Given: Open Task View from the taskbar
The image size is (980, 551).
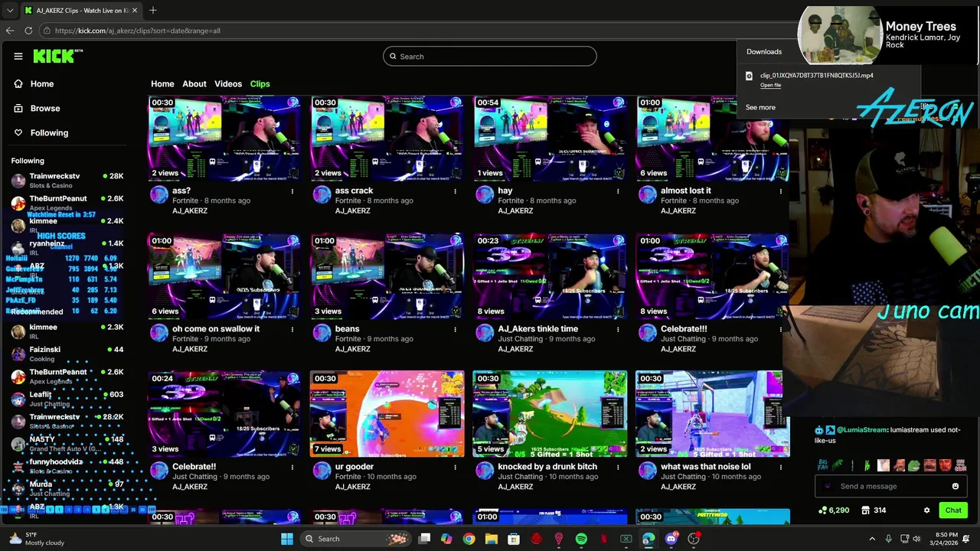Looking at the screenshot, I should coord(424,539).
